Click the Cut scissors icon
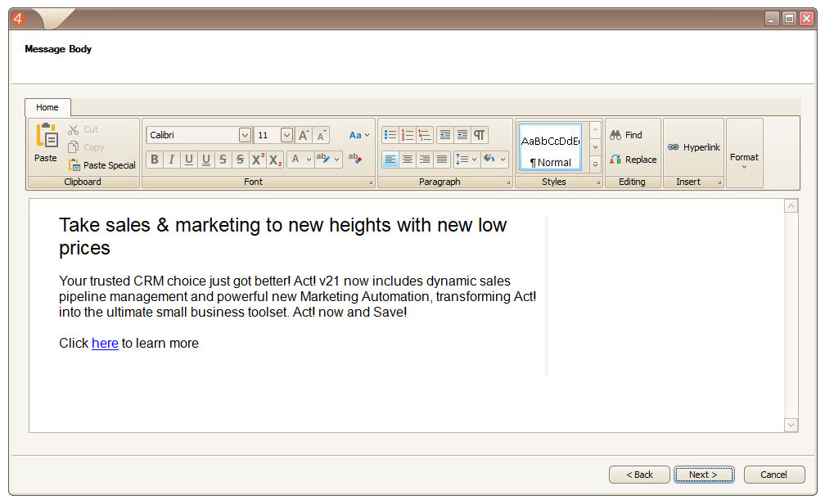 [x=73, y=129]
